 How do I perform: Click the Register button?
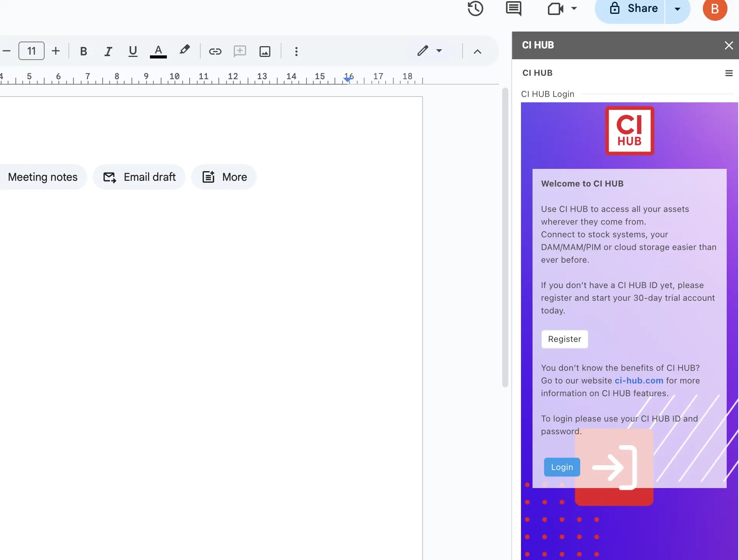click(564, 339)
